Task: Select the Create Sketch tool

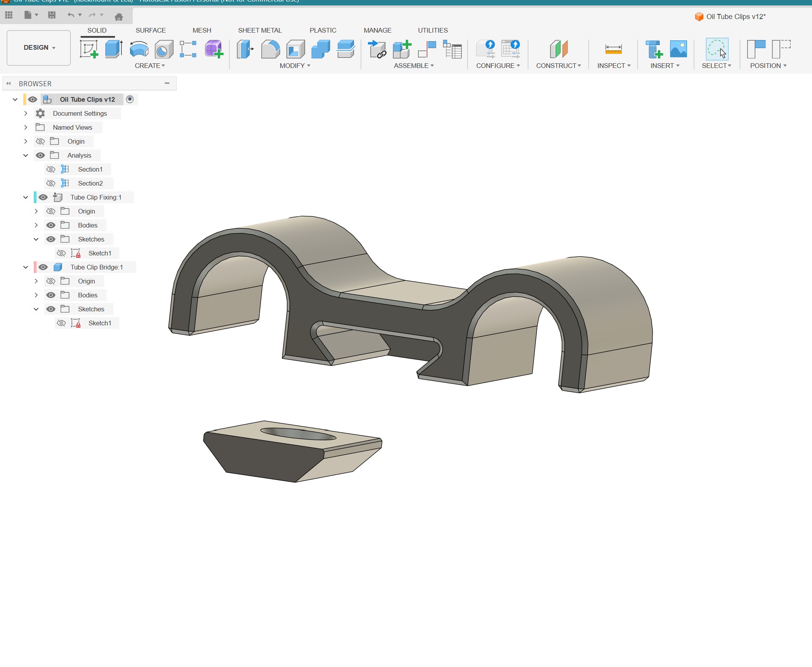Action: point(89,49)
